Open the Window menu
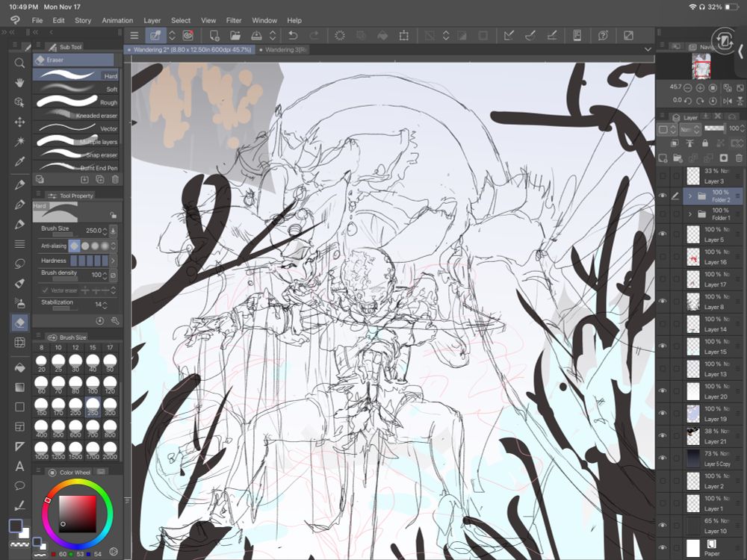 [x=264, y=20]
